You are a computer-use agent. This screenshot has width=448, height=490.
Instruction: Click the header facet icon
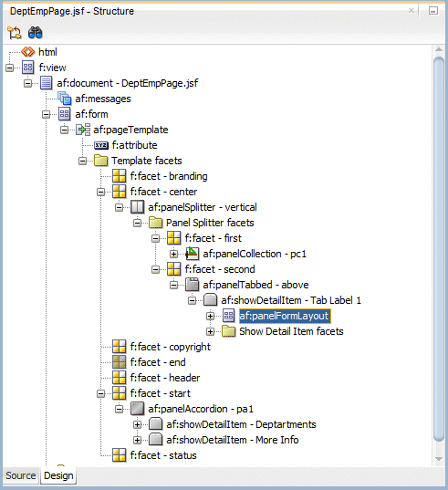(119, 378)
